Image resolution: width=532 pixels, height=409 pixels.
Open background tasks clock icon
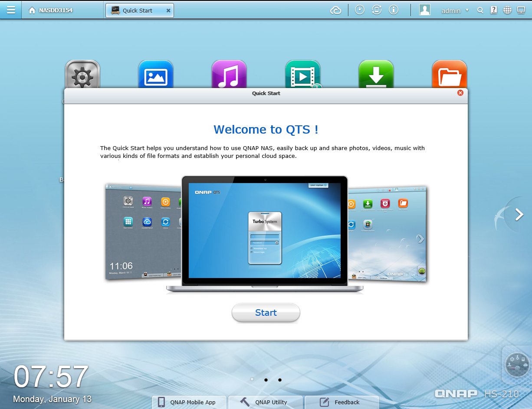pos(360,10)
